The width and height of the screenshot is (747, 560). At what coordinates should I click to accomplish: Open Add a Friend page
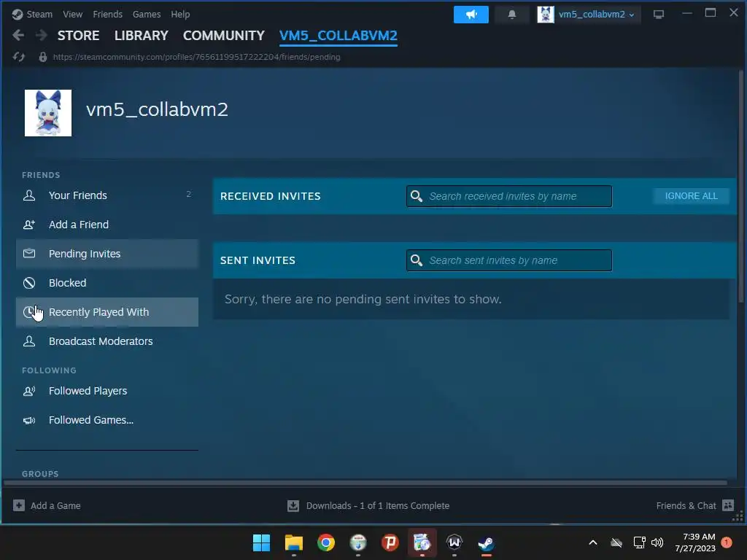[x=107, y=225]
